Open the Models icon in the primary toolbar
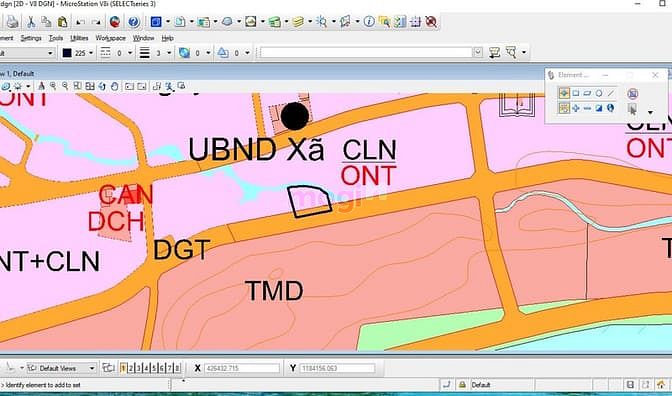This screenshot has height=396, width=672. tap(156, 22)
